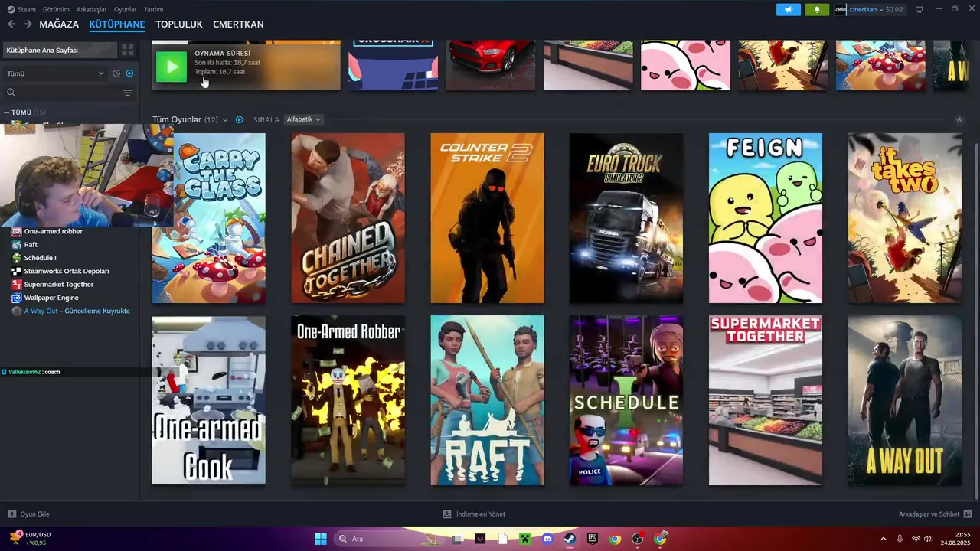Toggle ready-to-play filter beside Tüm Oyunlar
The image size is (980, 551).
(239, 119)
